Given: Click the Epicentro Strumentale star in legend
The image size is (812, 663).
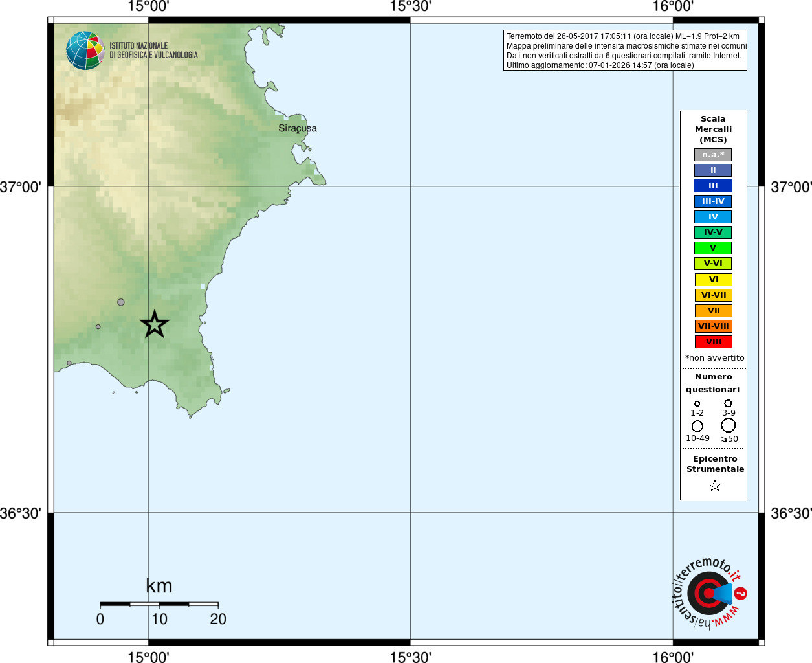Looking at the screenshot, I should click(714, 486).
